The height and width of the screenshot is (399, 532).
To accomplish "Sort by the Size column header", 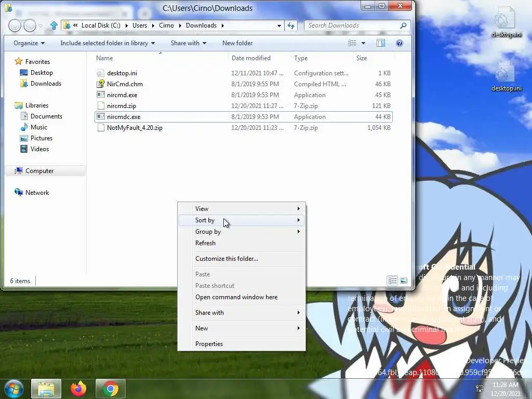I will 374,58.
